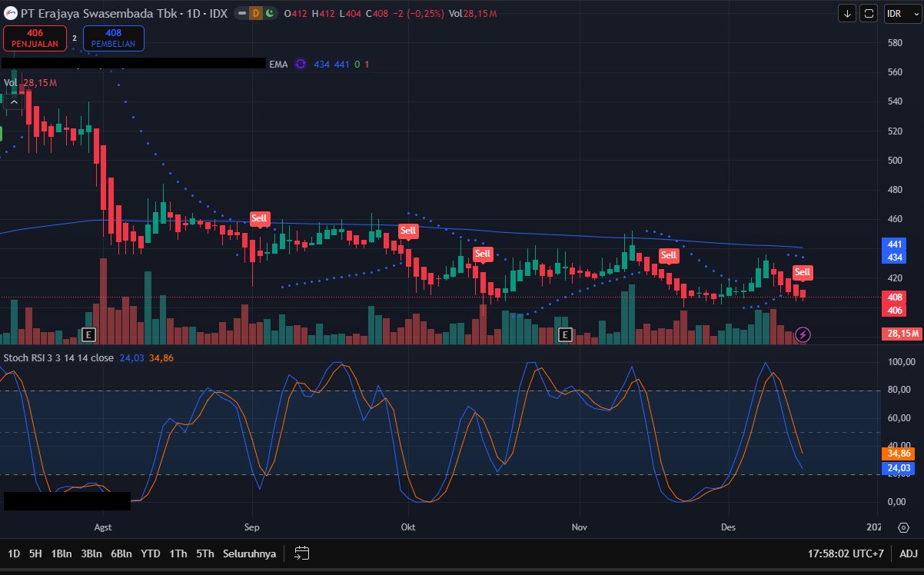This screenshot has width=924, height=575.
Task: Click the down arrow button at top right
Action: coord(847,13)
